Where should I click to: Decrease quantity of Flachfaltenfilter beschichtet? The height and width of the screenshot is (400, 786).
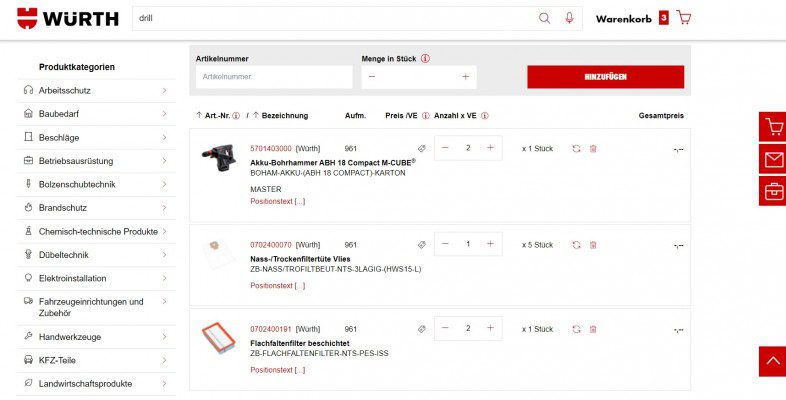point(445,328)
